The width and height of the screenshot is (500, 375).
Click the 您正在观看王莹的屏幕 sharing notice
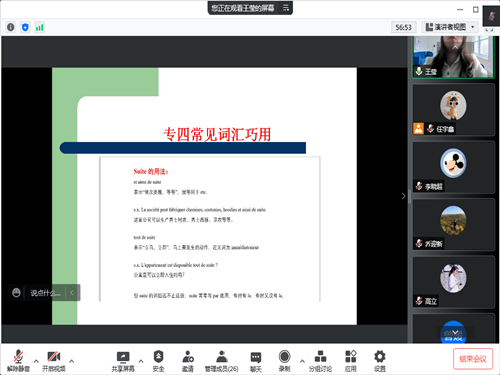coord(243,8)
